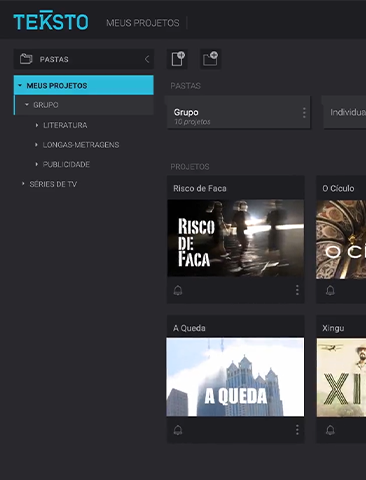Image resolution: width=366 pixels, height=480 pixels.
Task: Click the Xingu project title
Action: [333, 328]
